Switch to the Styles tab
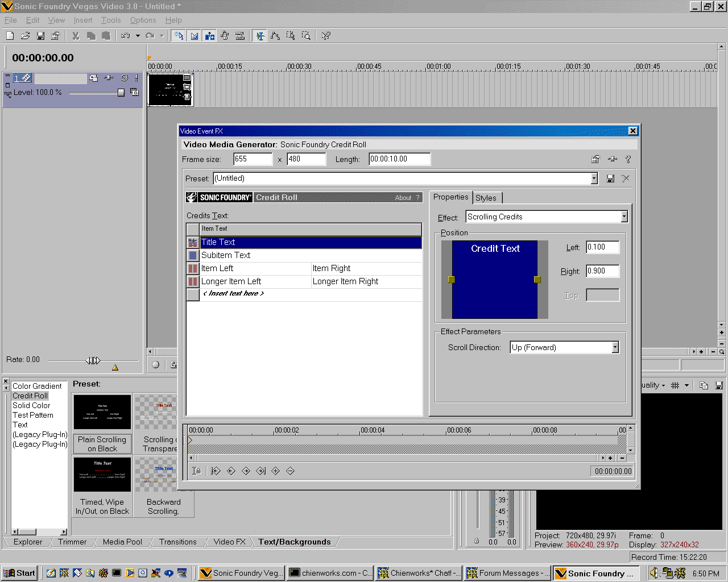This screenshot has width=728, height=582. [x=486, y=198]
